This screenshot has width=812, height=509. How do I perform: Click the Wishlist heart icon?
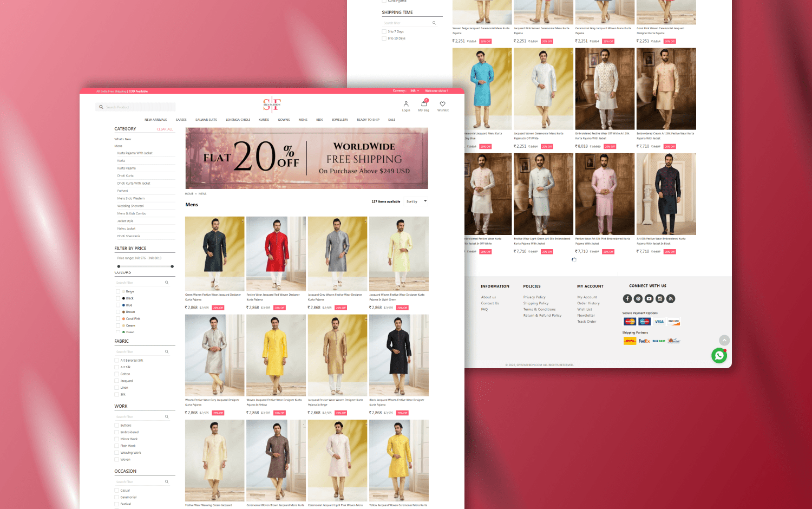tap(443, 105)
